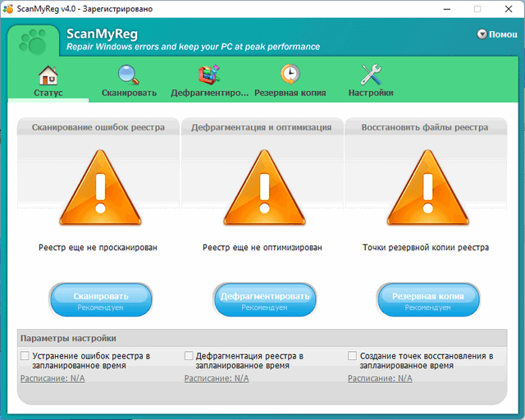Click text Точки резервной копии реестра
This screenshot has height=420, width=525.
426,248
